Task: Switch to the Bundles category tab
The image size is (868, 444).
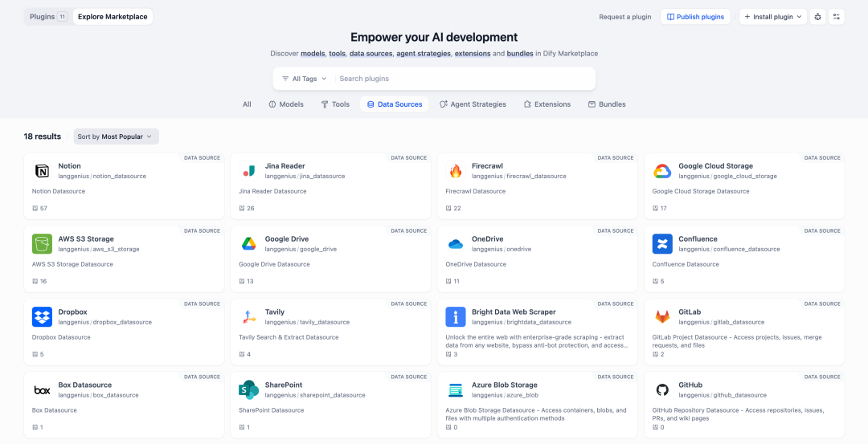Action: click(x=607, y=104)
